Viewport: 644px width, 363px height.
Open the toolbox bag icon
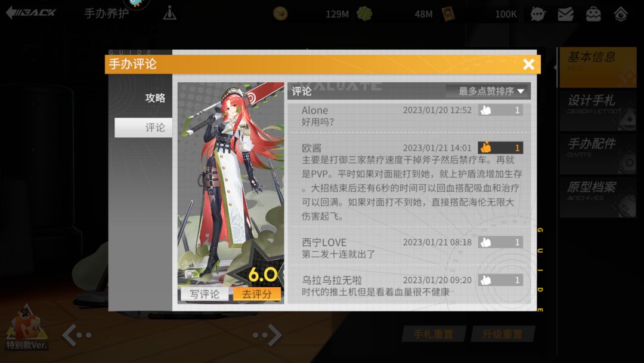pyautogui.click(x=593, y=14)
